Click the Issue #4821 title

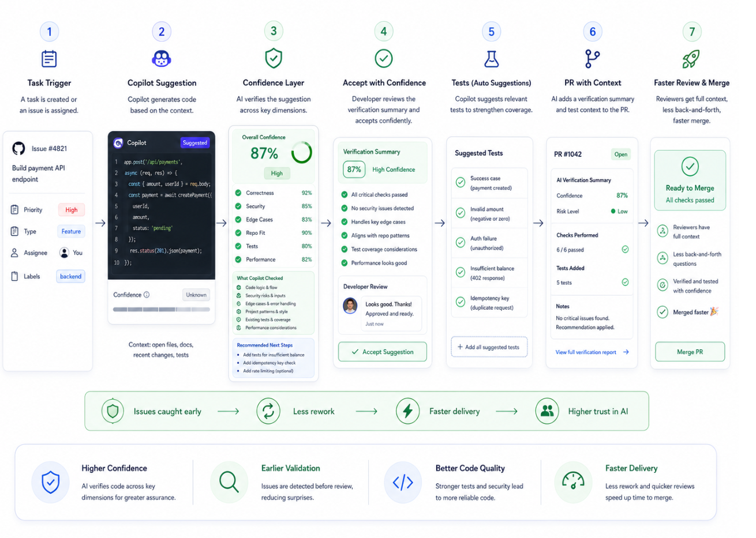[x=49, y=148]
